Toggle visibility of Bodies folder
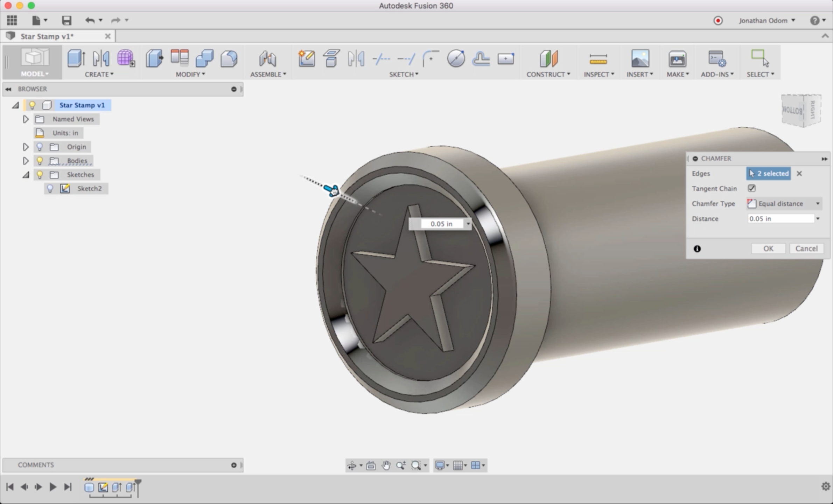 [x=40, y=161]
